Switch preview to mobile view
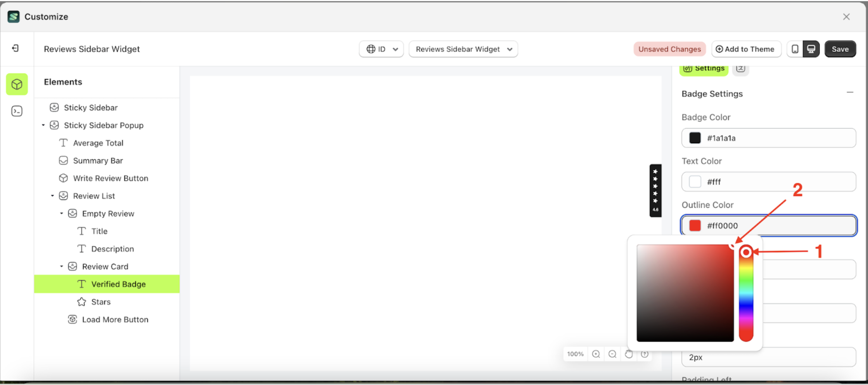The image size is (868, 385). (795, 49)
